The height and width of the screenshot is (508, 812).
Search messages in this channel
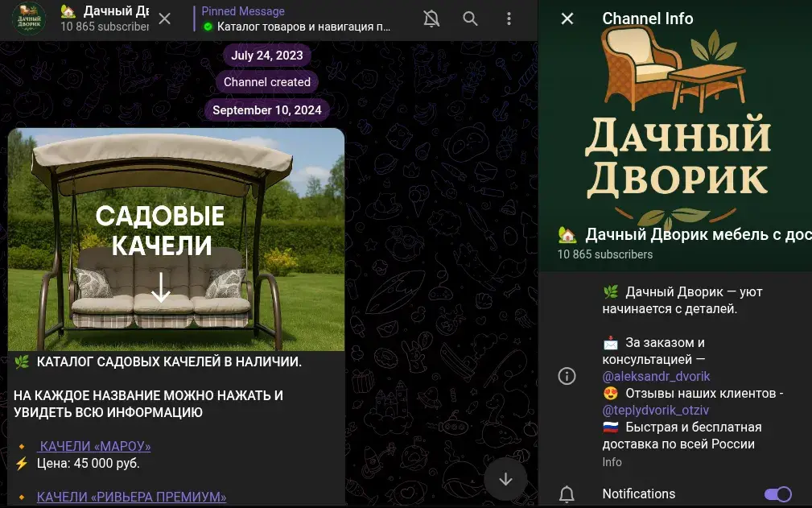point(470,19)
